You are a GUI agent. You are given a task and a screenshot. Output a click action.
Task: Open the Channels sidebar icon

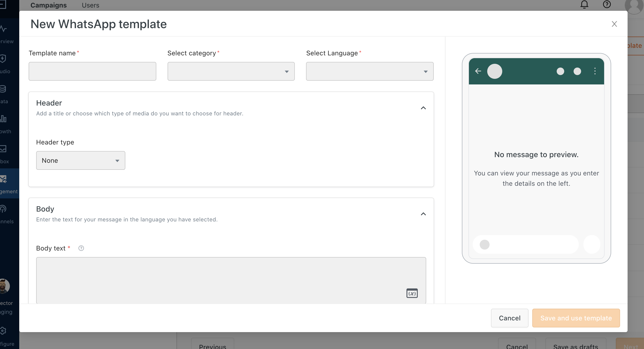pyautogui.click(x=3, y=209)
